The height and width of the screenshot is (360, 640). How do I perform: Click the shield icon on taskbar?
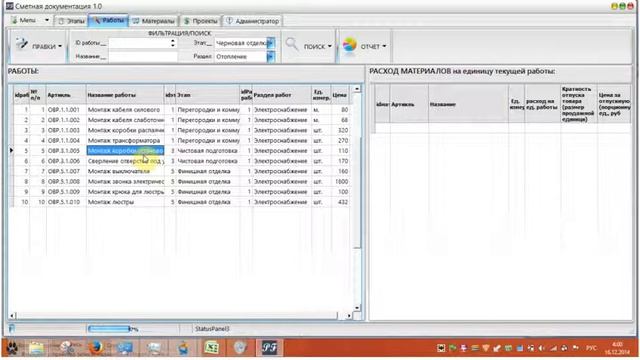[x=240, y=348]
